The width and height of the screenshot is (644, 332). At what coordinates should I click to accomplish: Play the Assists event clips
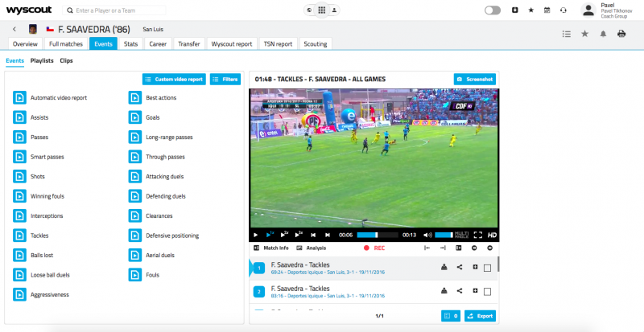pos(19,117)
